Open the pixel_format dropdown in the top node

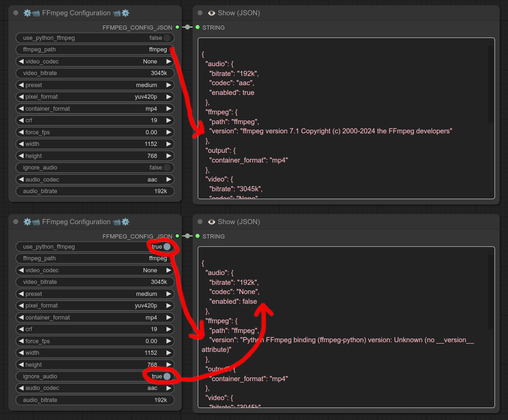(x=95, y=97)
